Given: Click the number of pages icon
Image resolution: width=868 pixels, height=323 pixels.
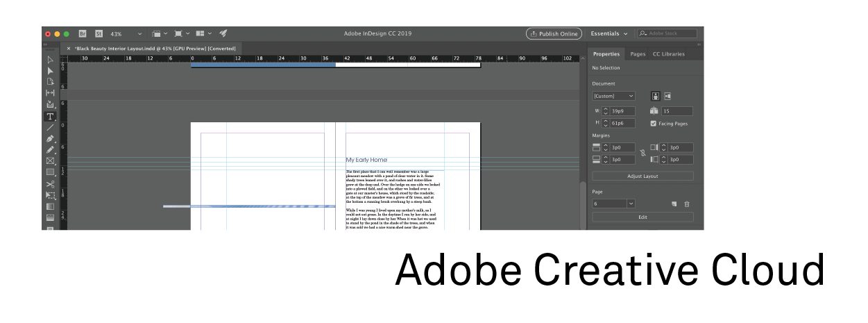Looking at the screenshot, I should point(654,111).
